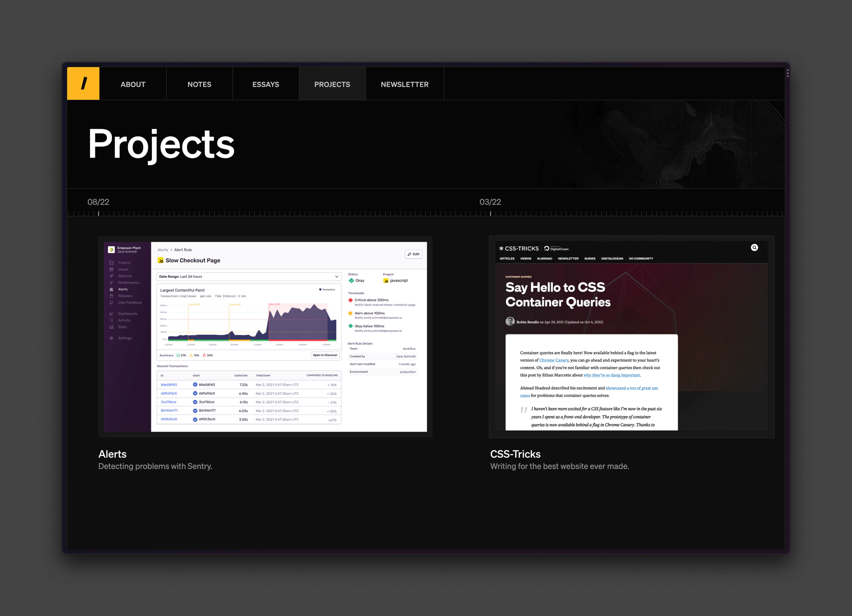Expand the Date Range dropdown
The height and width of the screenshot is (616, 852).
point(248,277)
